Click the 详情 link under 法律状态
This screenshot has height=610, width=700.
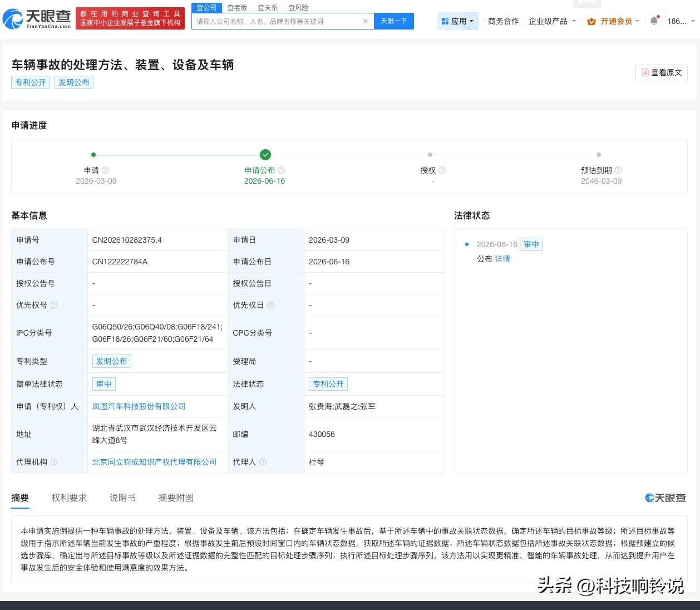click(502, 259)
